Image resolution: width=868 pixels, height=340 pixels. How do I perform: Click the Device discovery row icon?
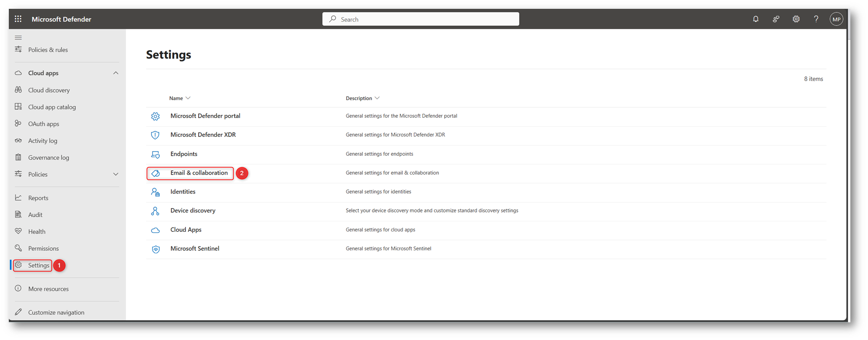[x=156, y=211]
